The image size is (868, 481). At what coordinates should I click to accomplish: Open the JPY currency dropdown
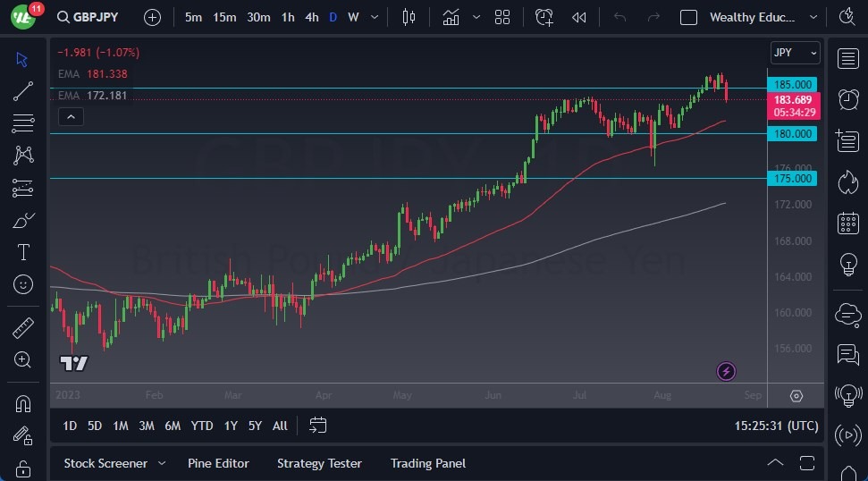pyautogui.click(x=794, y=53)
